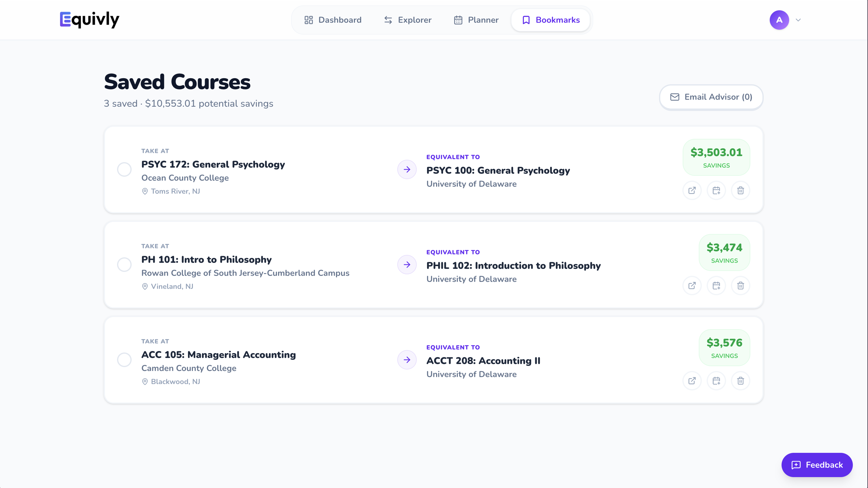Viewport: 868px width, 488px height.
Task: Click Blackwood, NJ location pin
Action: pos(145,382)
